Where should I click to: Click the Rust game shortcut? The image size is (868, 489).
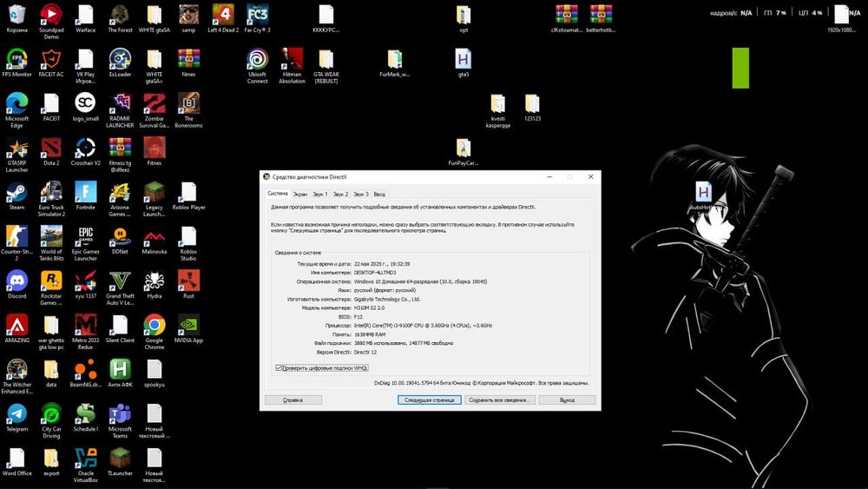coord(188,281)
